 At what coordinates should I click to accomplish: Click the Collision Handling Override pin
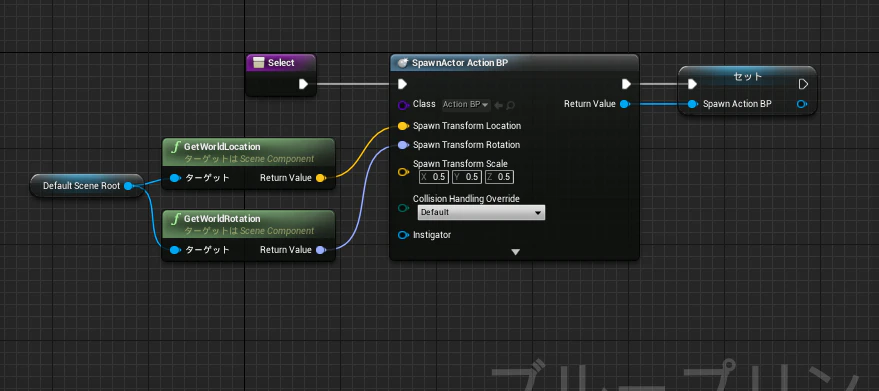[x=403, y=208]
